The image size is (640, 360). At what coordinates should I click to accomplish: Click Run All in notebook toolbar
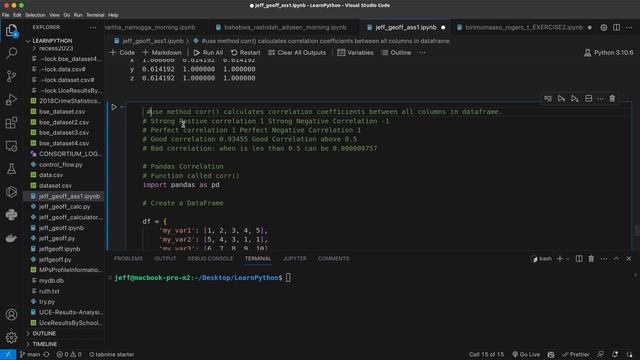(208, 53)
